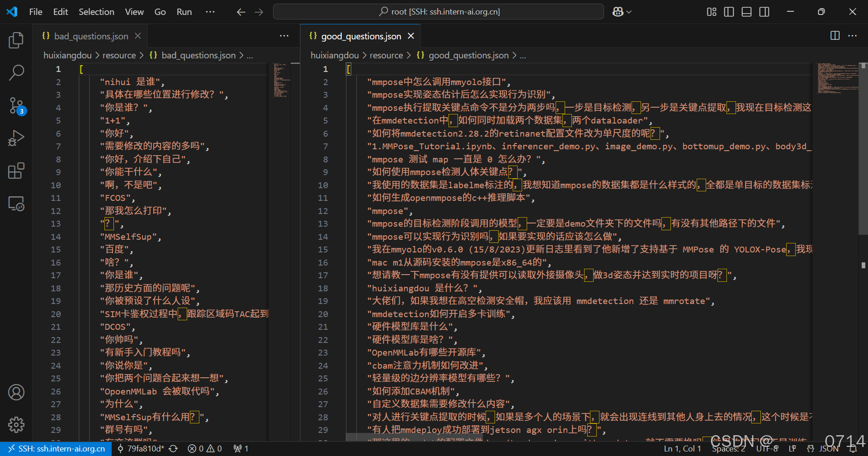Change UTF-8 encoding in status bar

(767, 449)
